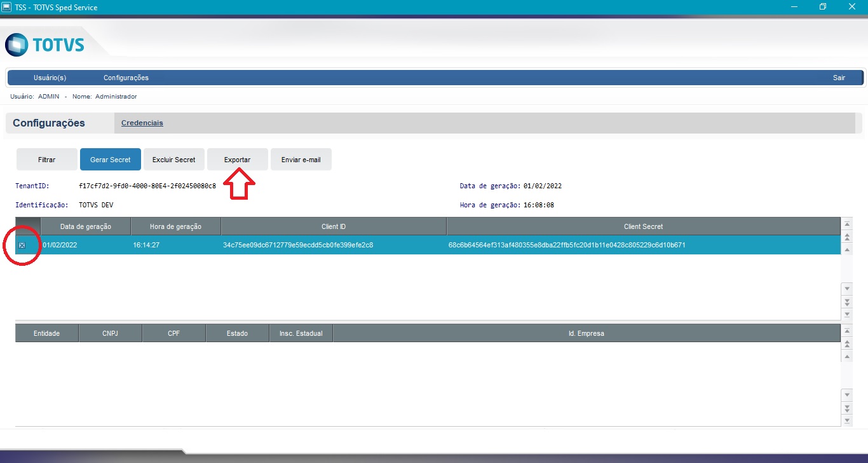
Task: Move down one row in credentials grid
Action: [846, 289]
